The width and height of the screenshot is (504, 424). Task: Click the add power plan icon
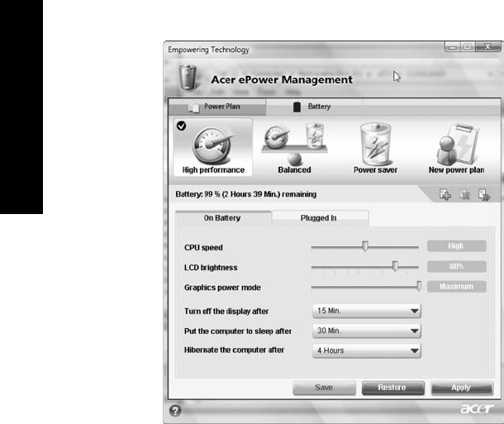(x=445, y=194)
